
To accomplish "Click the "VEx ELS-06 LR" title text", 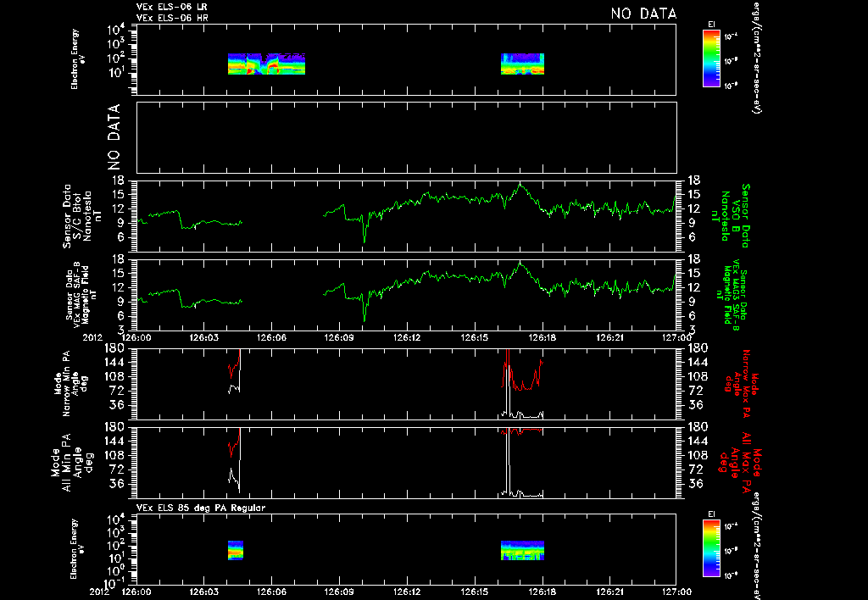I will (x=171, y=8).
